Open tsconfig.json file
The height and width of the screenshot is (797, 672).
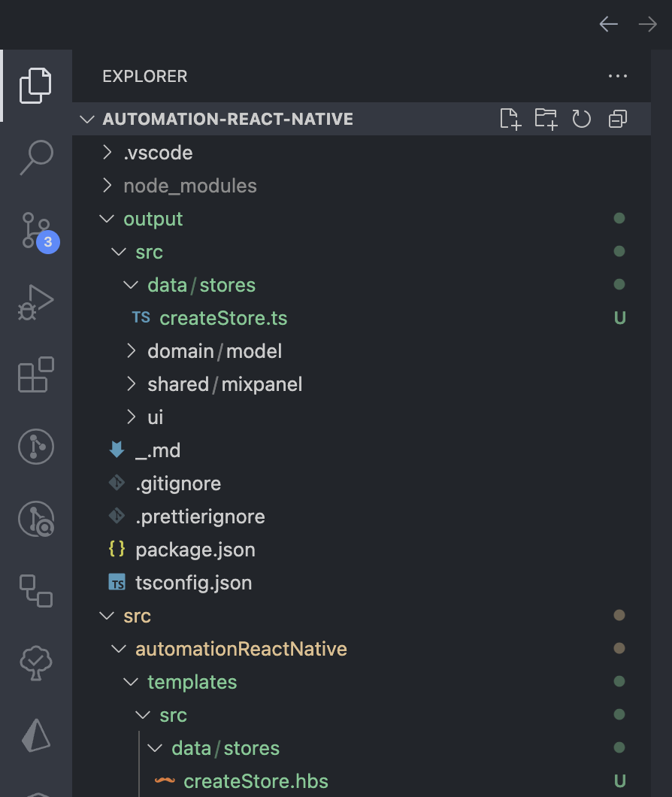pos(193,583)
